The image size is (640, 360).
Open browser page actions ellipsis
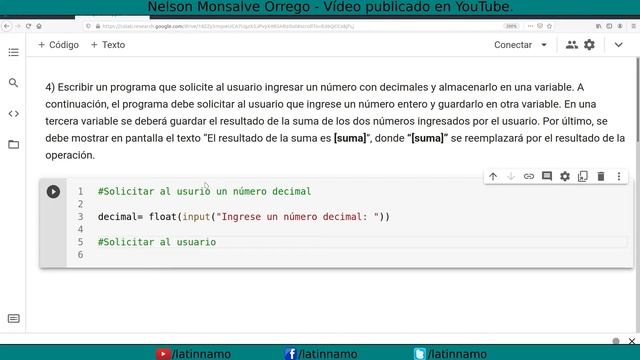pos(530,26)
